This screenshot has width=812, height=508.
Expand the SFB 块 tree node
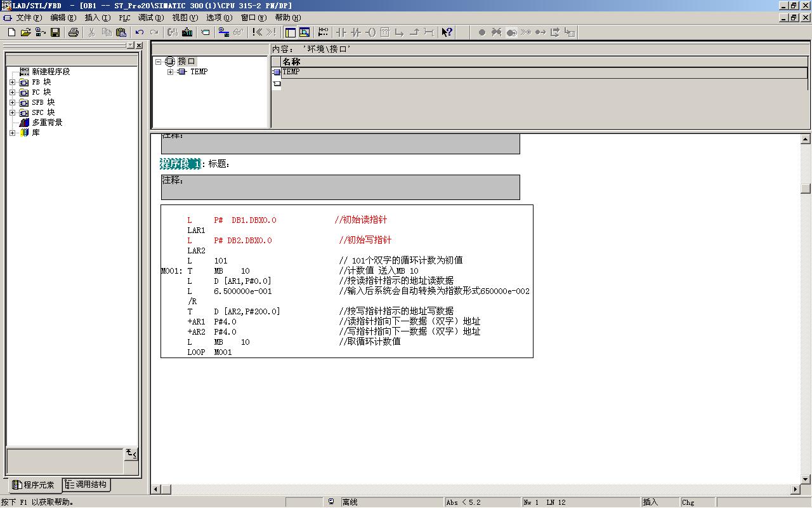pos(13,102)
